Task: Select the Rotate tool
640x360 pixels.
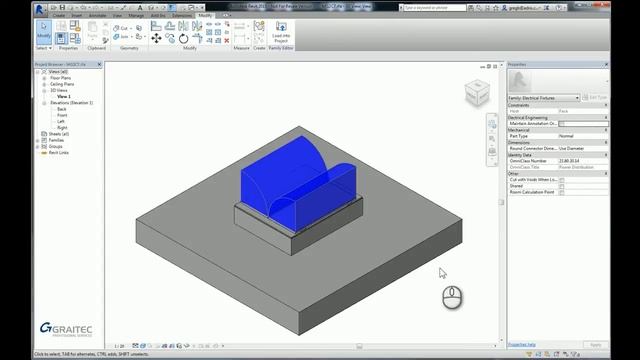Action: click(184, 39)
